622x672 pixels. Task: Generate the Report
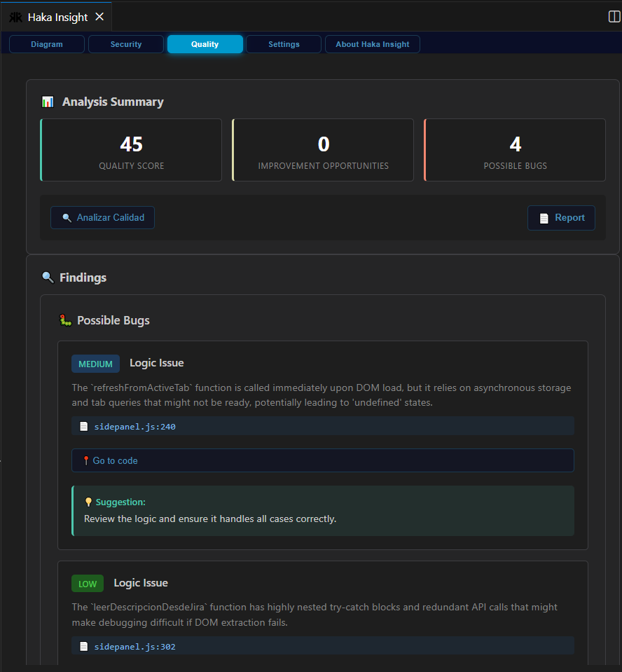click(x=561, y=218)
